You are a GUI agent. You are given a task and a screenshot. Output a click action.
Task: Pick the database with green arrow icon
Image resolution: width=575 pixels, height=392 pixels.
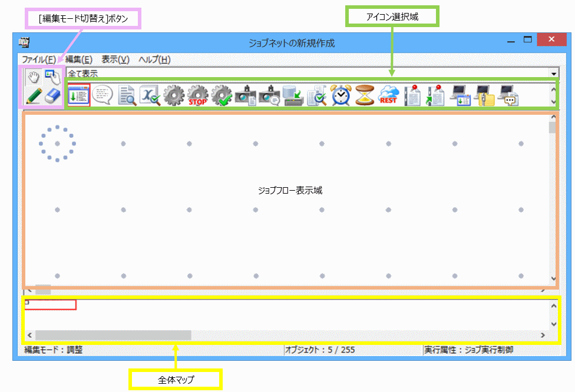[293, 95]
